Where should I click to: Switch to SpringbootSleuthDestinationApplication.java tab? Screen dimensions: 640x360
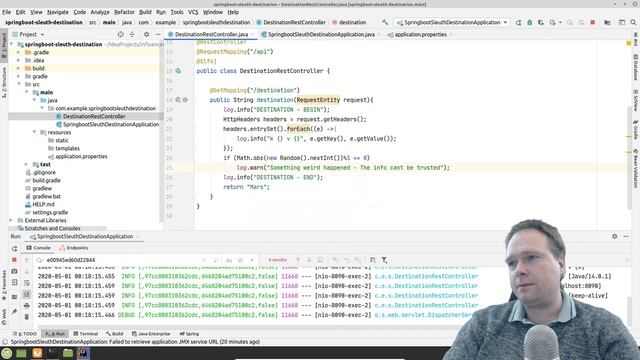(321, 34)
